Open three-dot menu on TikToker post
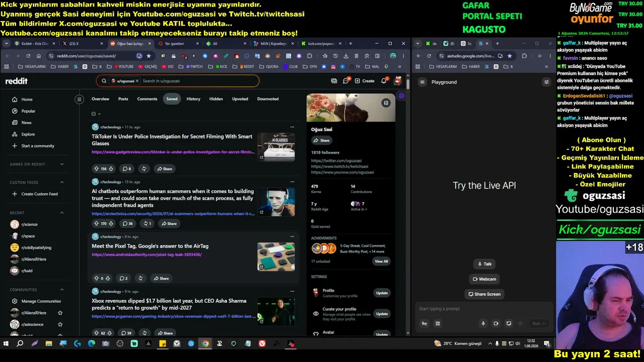The image size is (644, 362). coord(292,127)
